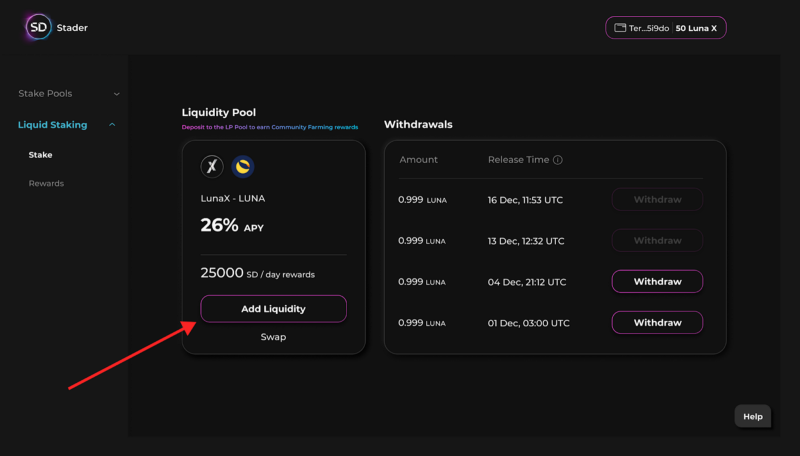The height and width of the screenshot is (456, 800).
Task: Click the Amount column header
Action: 418,160
